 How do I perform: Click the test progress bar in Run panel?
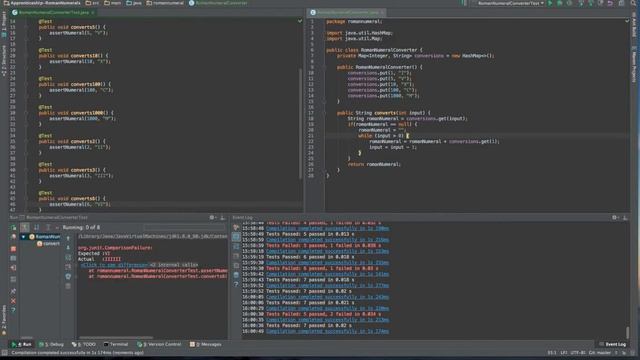click(x=184, y=227)
